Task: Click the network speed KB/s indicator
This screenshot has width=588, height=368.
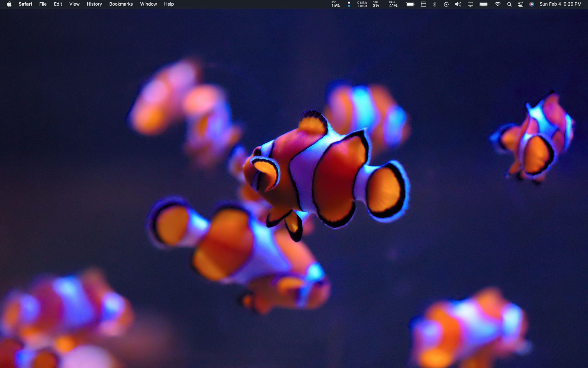Action: click(x=362, y=4)
